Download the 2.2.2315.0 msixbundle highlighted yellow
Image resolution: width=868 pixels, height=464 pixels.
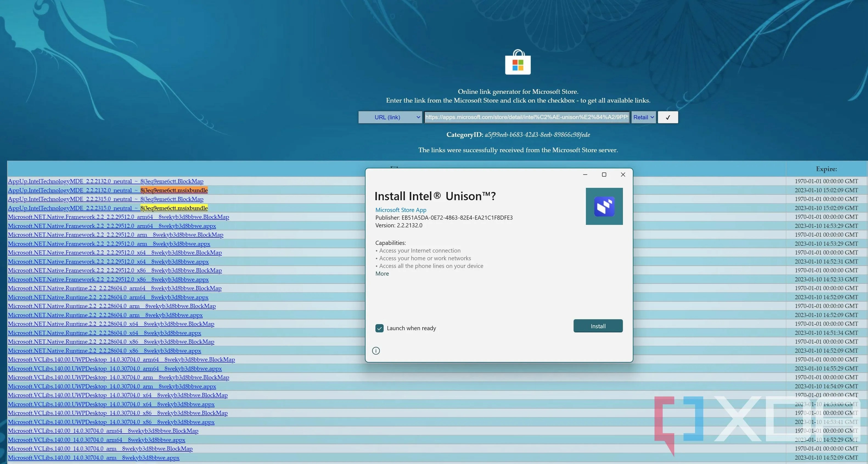coord(174,208)
